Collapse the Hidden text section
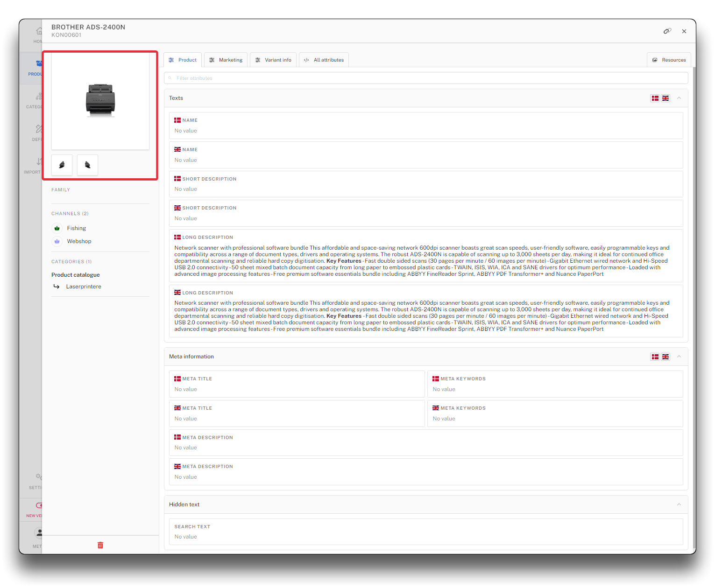 [679, 504]
